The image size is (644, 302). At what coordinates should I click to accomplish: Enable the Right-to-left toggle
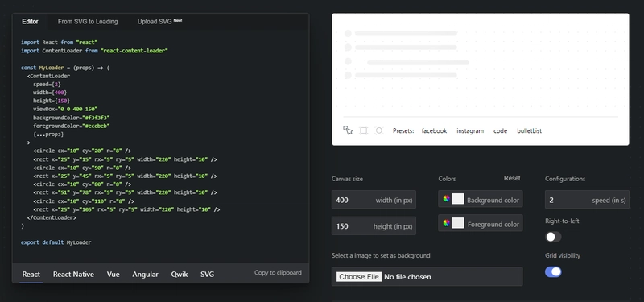553,237
